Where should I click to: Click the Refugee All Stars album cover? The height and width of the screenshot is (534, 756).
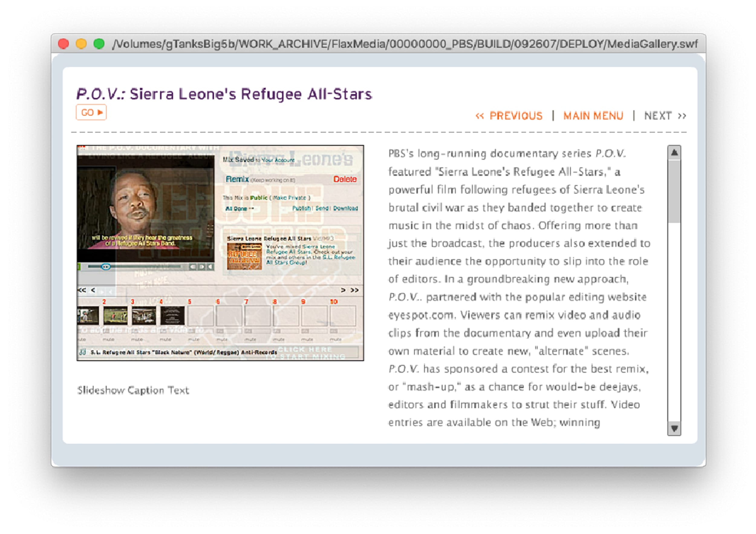coord(244,256)
